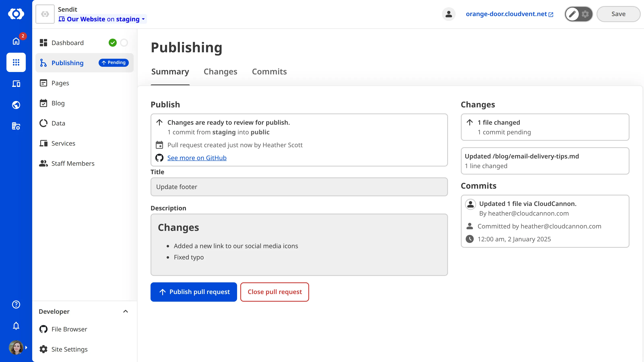Click the Close pull request button
644x362 pixels.
pos(275,292)
